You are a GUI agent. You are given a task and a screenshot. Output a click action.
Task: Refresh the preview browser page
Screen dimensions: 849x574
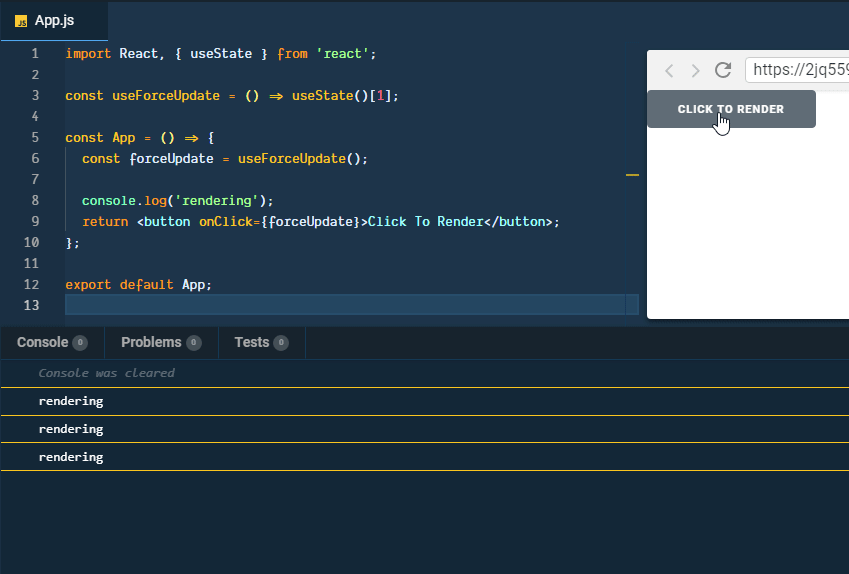(x=722, y=70)
